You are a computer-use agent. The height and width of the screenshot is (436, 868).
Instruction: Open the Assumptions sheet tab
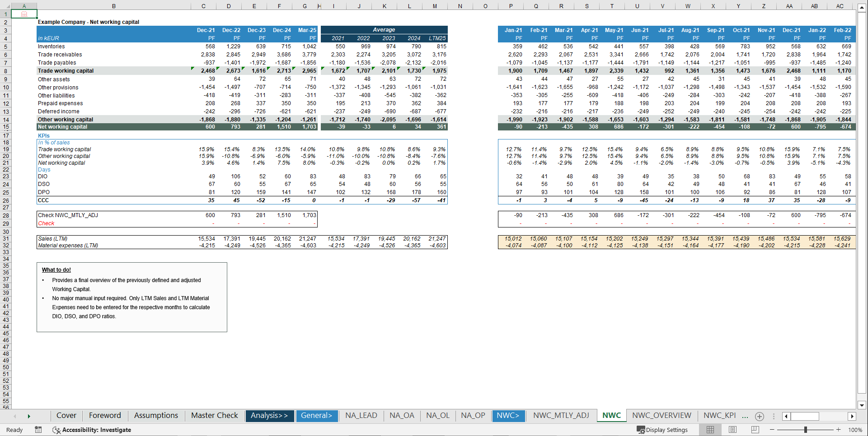pos(155,416)
